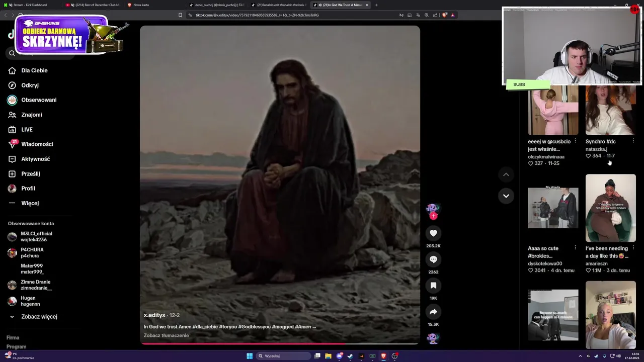644x362 pixels.
Task: Open the olczykmalwinaaa video thumbnail
Action: coord(553,110)
